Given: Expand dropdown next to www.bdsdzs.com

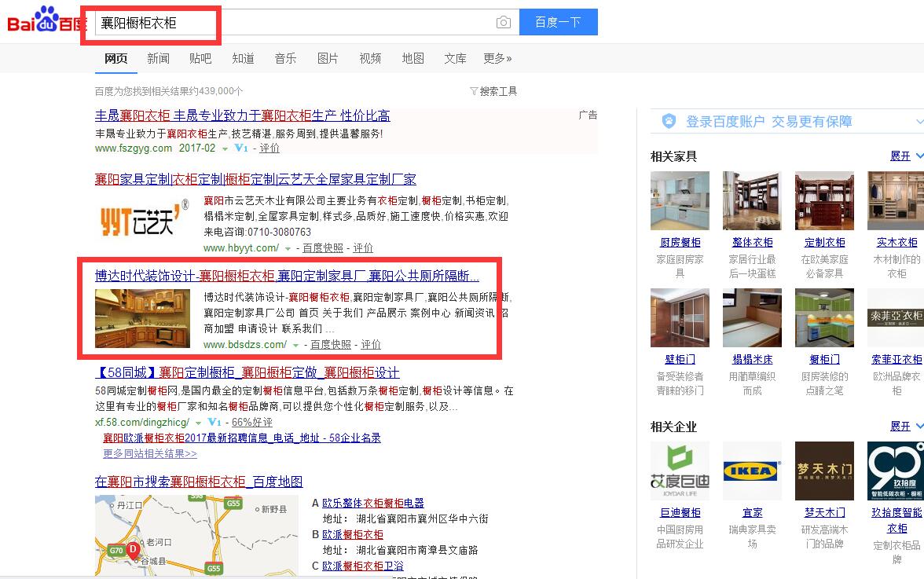Looking at the screenshot, I should point(295,345).
